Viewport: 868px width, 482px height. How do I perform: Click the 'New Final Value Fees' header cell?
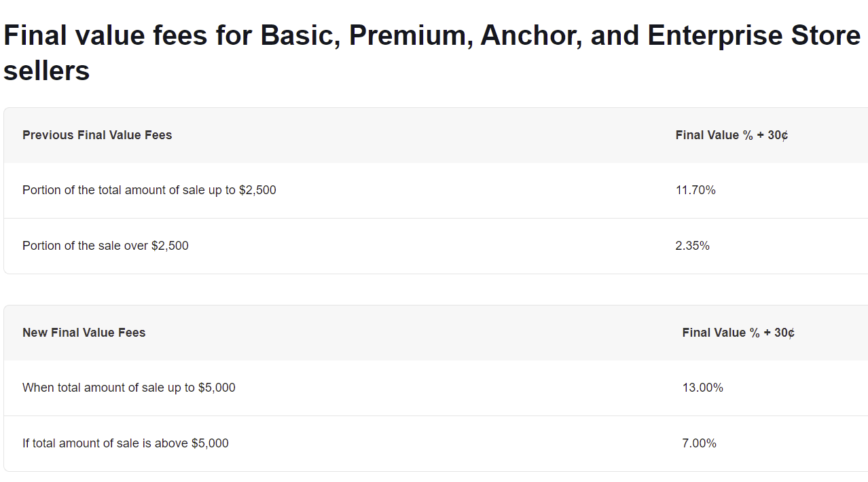click(84, 333)
